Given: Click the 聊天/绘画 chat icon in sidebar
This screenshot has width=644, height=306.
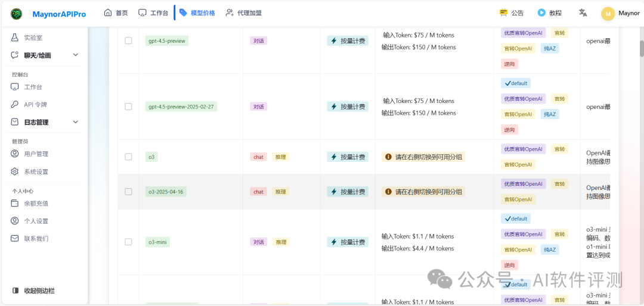Looking at the screenshot, I should point(15,55).
